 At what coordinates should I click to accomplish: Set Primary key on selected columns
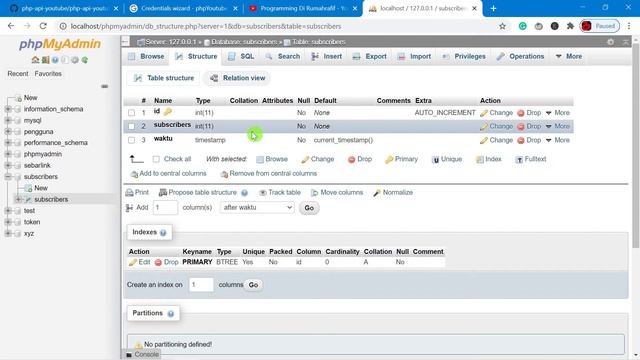[x=401, y=159]
